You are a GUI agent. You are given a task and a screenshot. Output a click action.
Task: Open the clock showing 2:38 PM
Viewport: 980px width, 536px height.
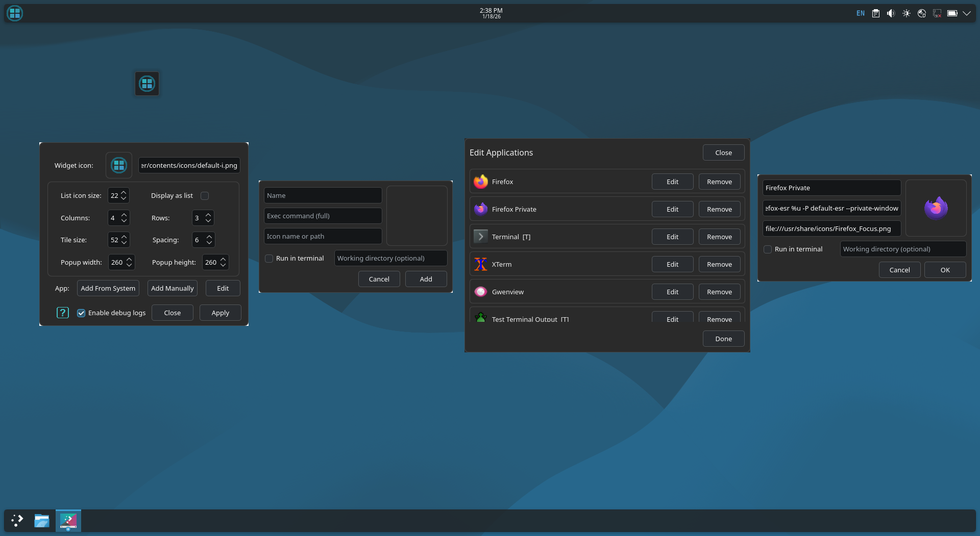(491, 13)
